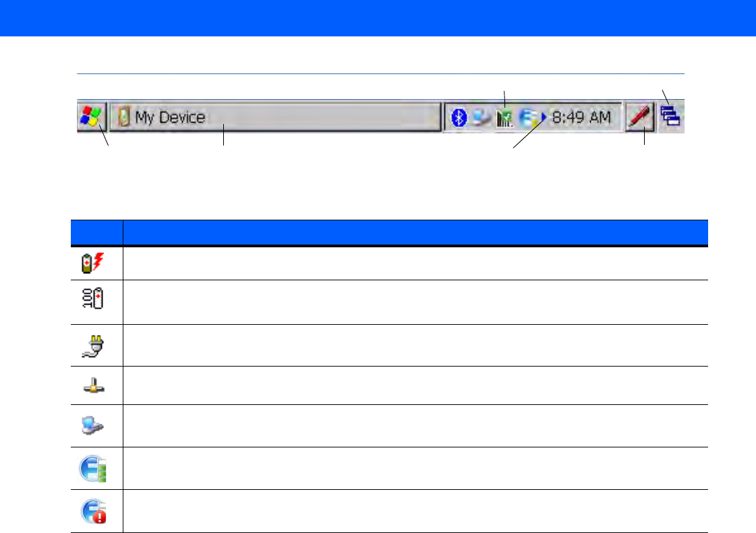Click the Bluetooth icon in the tray
756x533 pixels.
point(459,117)
